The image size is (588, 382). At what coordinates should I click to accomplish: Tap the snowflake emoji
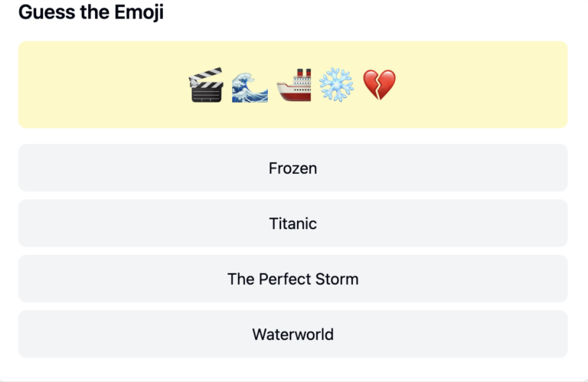coord(336,85)
